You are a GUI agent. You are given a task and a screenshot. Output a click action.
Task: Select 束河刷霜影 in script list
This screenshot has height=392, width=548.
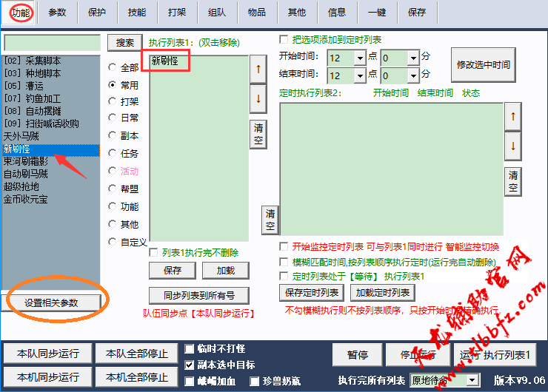coord(51,161)
